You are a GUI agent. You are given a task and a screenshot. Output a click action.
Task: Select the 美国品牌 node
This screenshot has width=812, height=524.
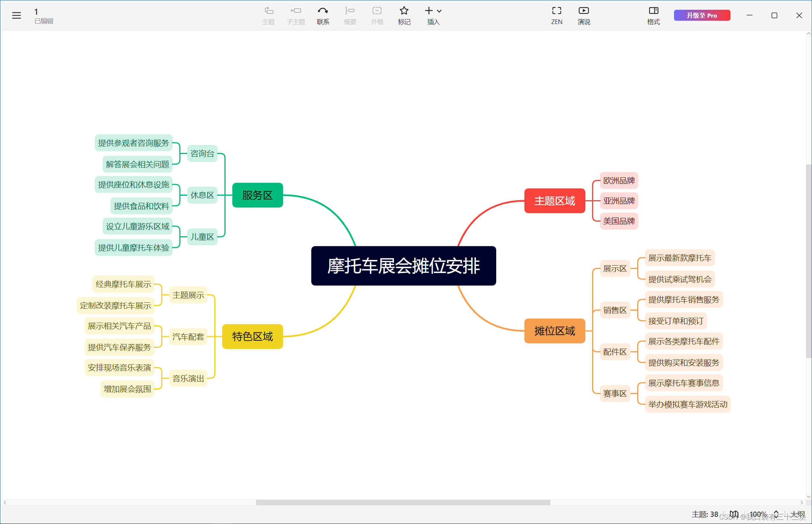pos(619,221)
